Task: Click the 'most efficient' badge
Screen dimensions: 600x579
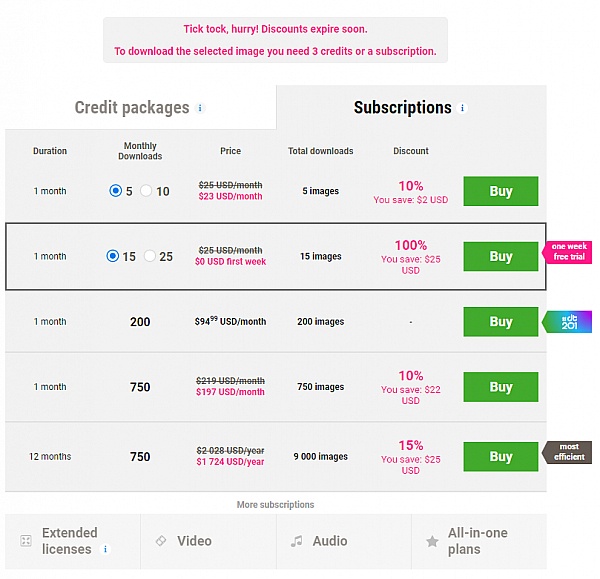Action: pyautogui.click(x=569, y=452)
